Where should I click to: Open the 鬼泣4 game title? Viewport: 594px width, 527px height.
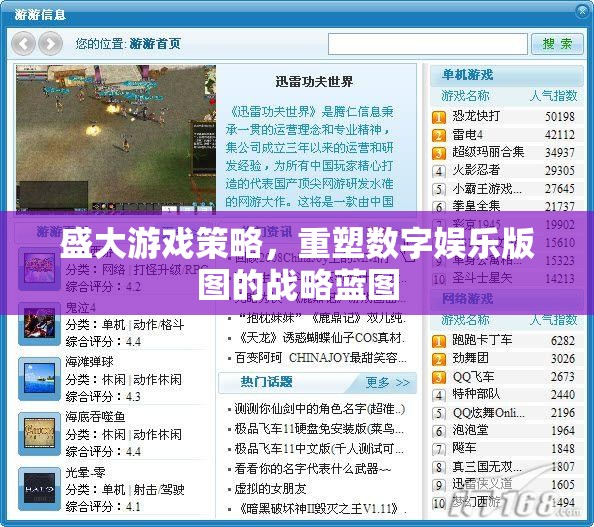[81, 308]
